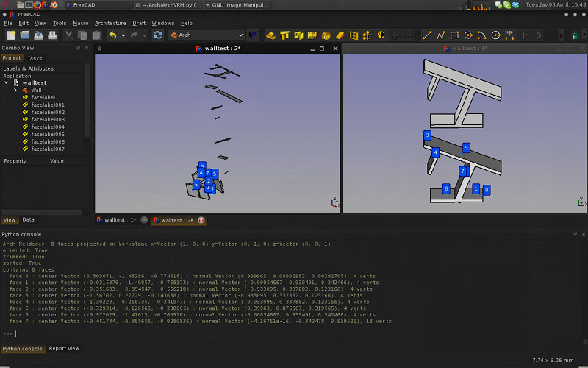588x368 pixels.
Task: Click the FreeCAD taskbar window button
Action: [x=99, y=5]
